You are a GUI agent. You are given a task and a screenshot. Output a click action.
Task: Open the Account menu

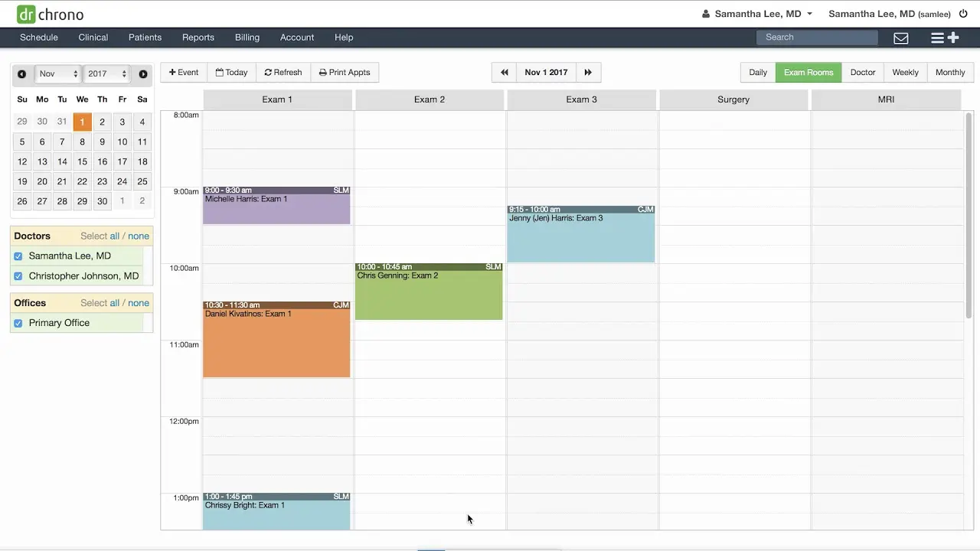point(297,37)
